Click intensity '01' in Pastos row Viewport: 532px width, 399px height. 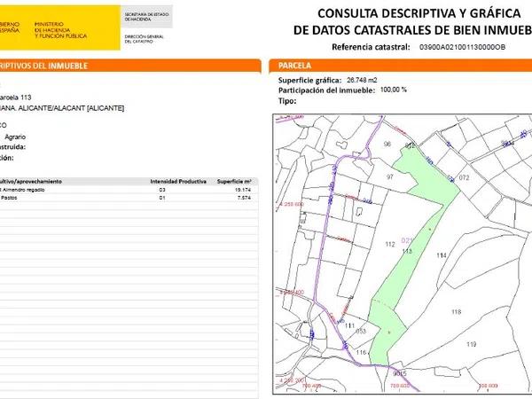pos(162,198)
